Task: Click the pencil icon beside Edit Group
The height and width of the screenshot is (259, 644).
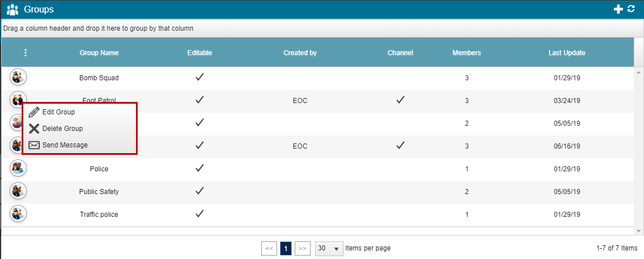Action: 34,112
